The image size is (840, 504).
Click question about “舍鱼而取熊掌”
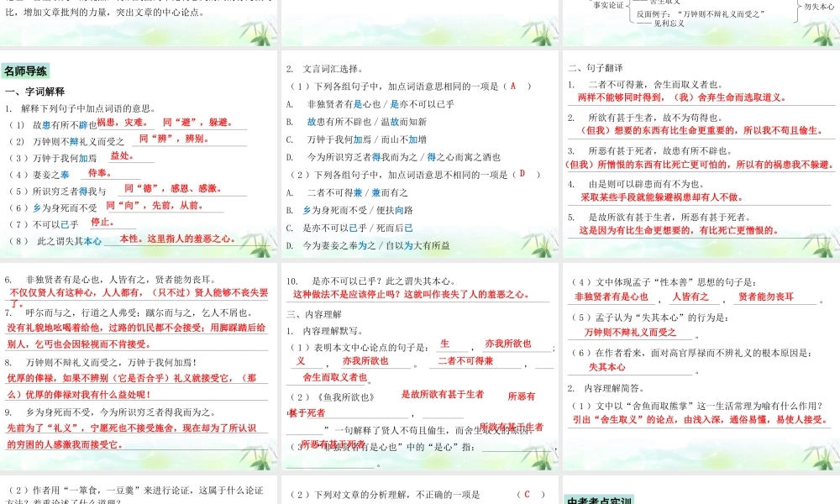697,406
